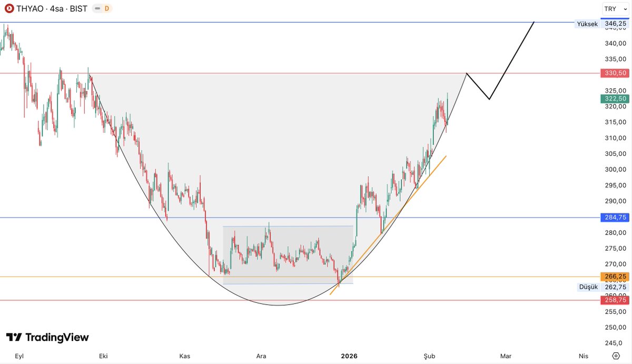Image resolution: width=632 pixels, height=364 pixels.
Task: Click the Şub month on the time axis
Action: click(x=430, y=356)
